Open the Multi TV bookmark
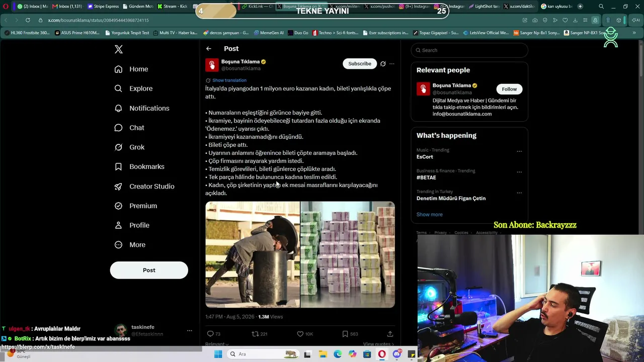Screen dimensions: 644x362 coord(175,33)
